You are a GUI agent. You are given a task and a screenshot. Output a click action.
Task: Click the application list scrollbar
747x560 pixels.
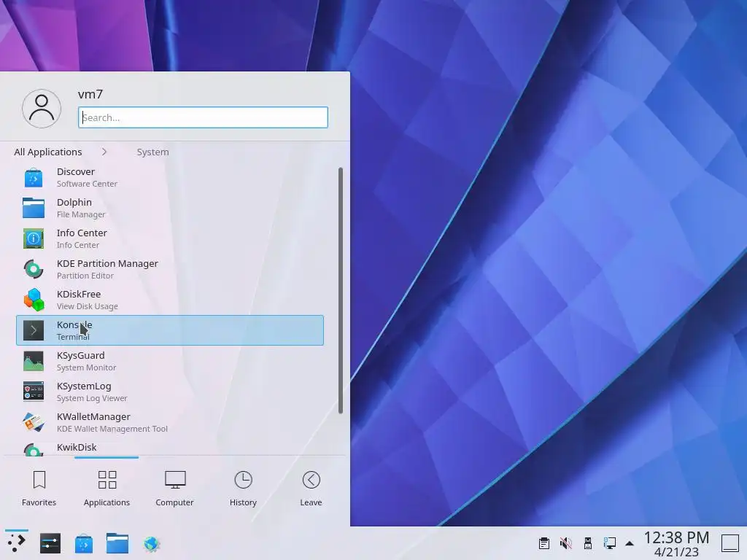(341, 290)
